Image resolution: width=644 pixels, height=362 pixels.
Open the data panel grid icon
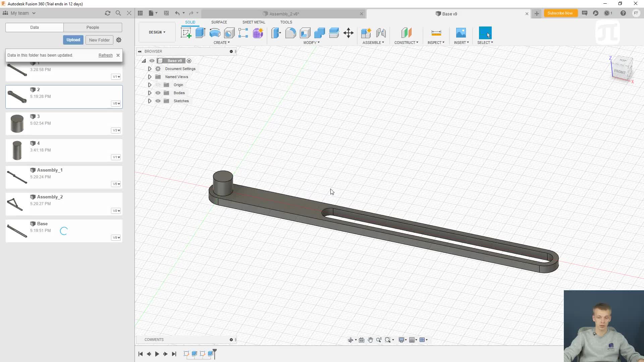(x=140, y=13)
